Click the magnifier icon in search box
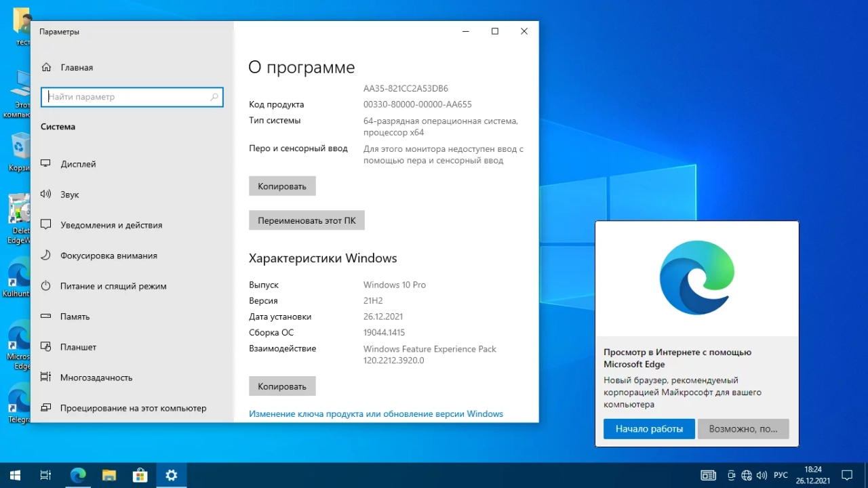This screenshot has width=868, height=488. (214, 97)
